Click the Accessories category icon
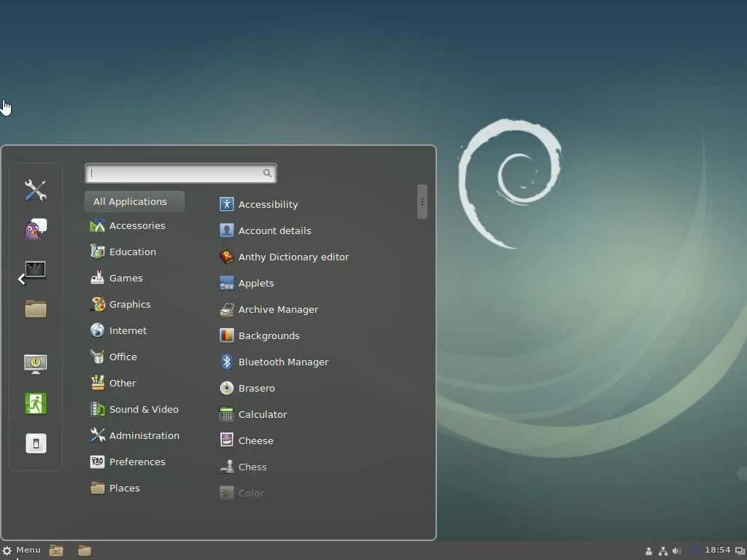Screen dimensions: 747x560 coord(97,226)
